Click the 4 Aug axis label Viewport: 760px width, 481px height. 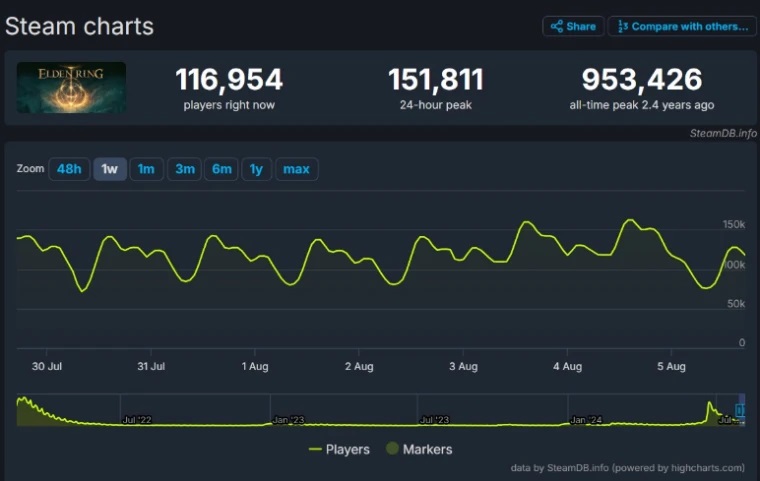[x=568, y=366]
